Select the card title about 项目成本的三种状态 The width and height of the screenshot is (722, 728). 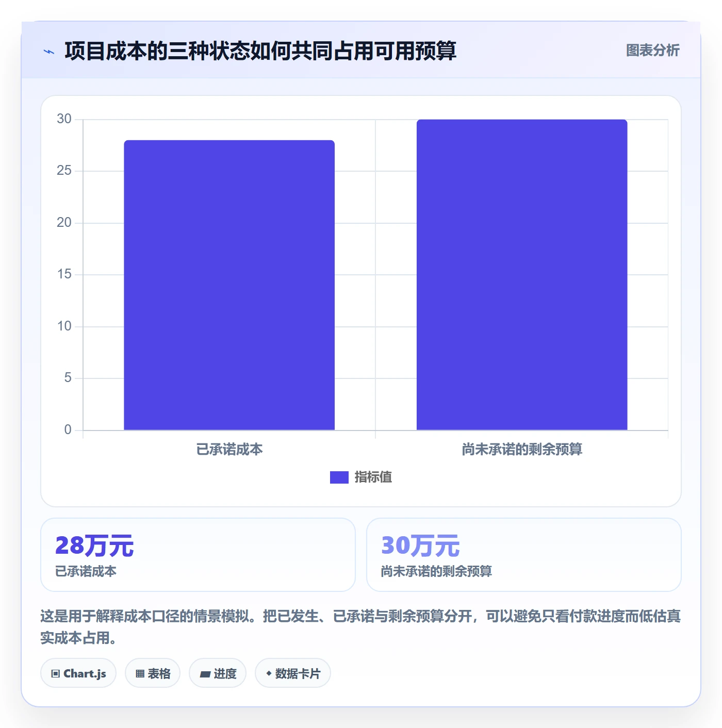pyautogui.click(x=260, y=51)
